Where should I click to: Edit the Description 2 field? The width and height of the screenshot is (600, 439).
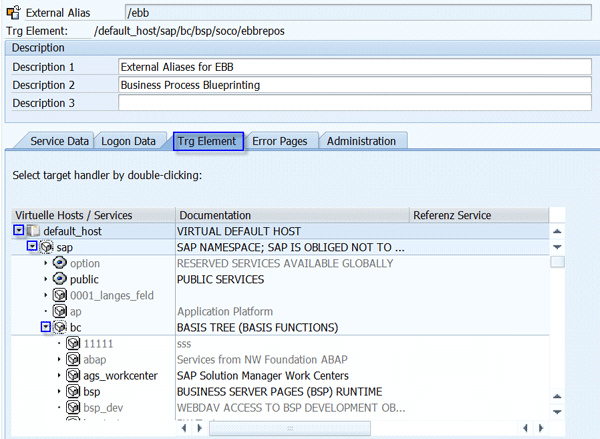click(355, 85)
